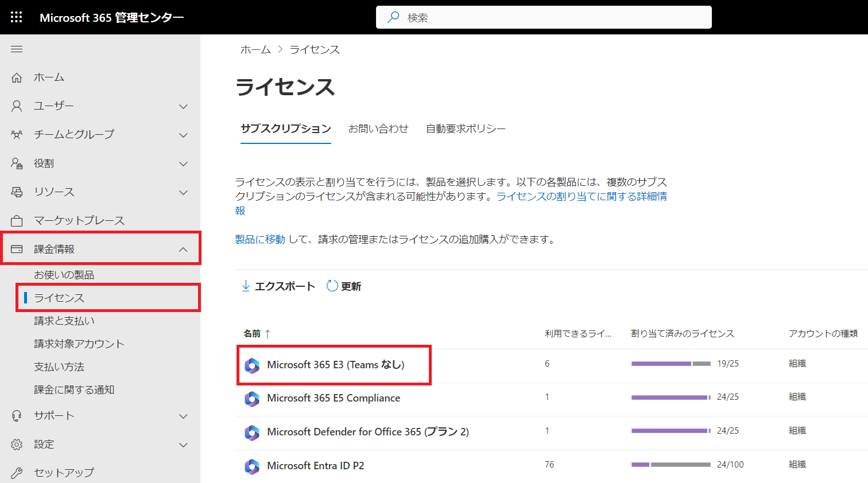
Task: Click the 19/25 usage bar
Action: (671, 364)
